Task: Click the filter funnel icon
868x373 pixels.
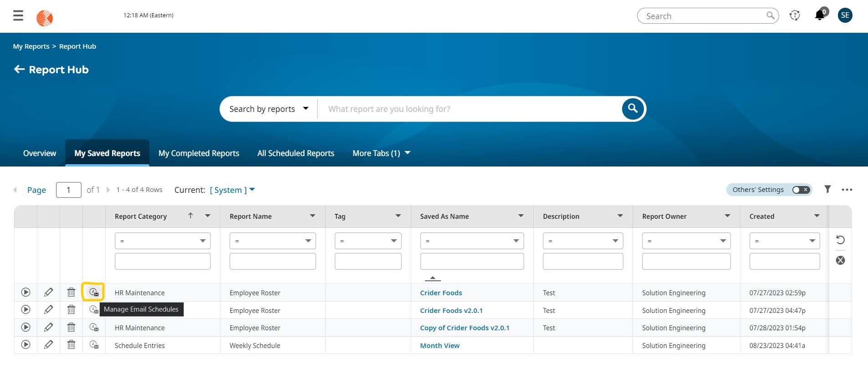Action: [827, 190]
